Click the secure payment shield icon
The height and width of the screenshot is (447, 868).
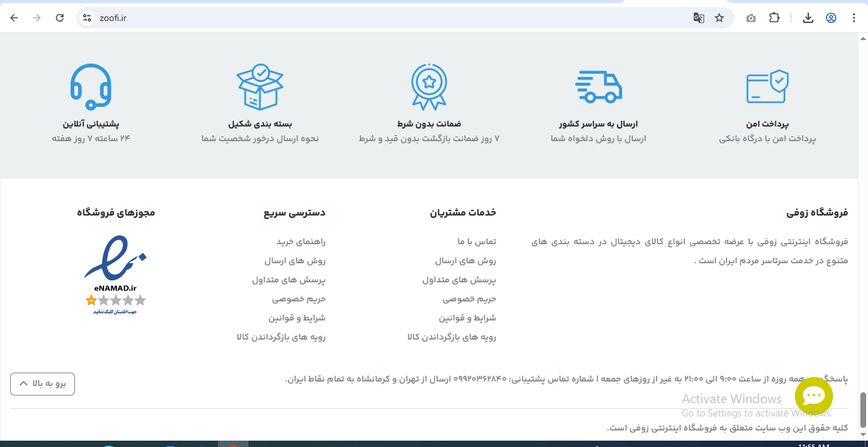click(x=767, y=87)
